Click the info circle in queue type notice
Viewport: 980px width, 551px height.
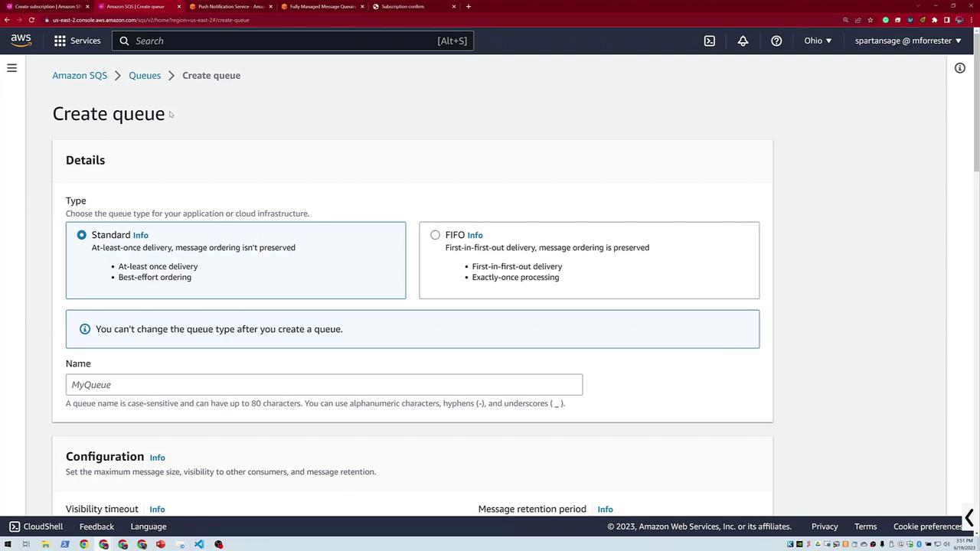tap(85, 329)
